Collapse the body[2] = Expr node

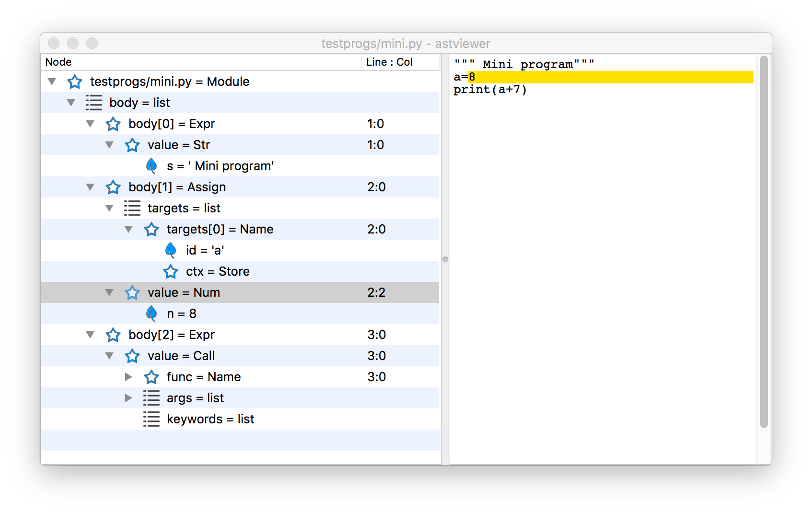[90, 335]
